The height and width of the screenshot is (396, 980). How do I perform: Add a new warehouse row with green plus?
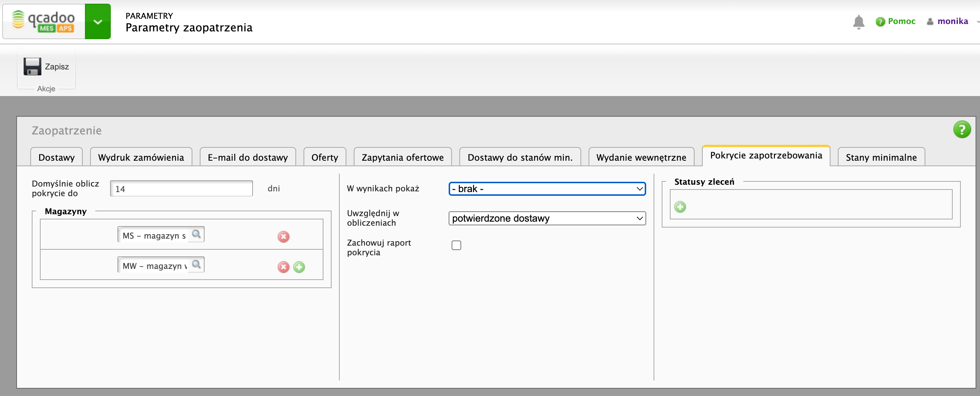pos(299,267)
